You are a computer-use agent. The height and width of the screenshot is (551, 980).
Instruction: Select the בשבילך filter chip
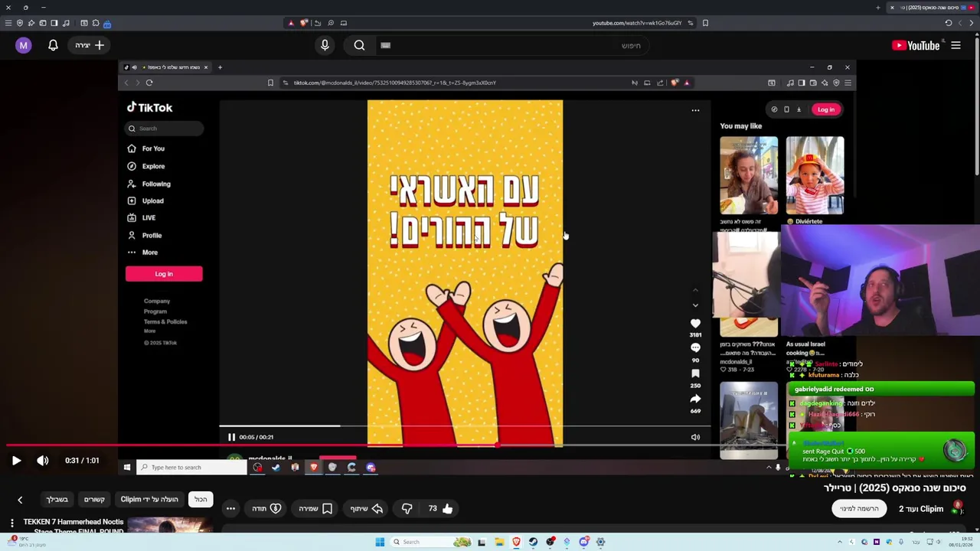pos(57,499)
